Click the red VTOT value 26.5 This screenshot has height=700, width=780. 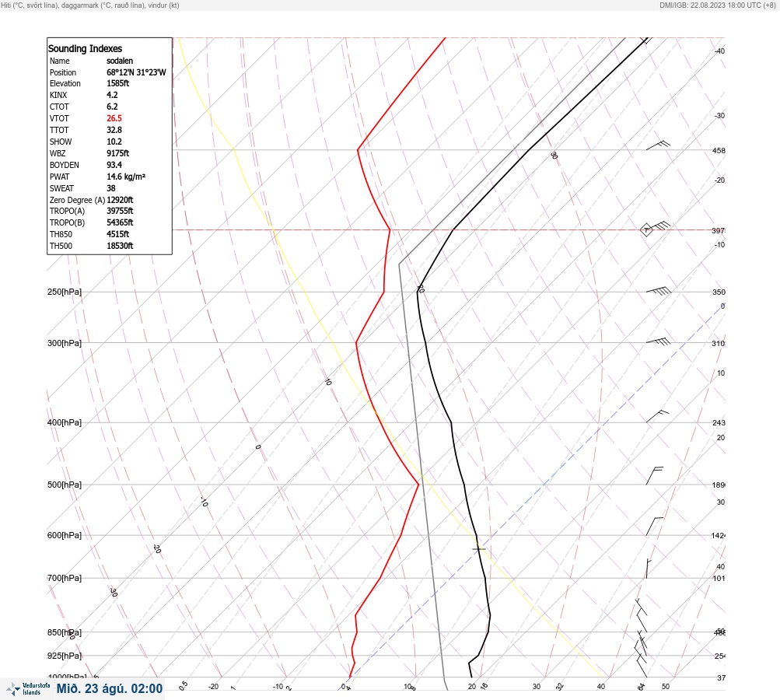(x=114, y=118)
